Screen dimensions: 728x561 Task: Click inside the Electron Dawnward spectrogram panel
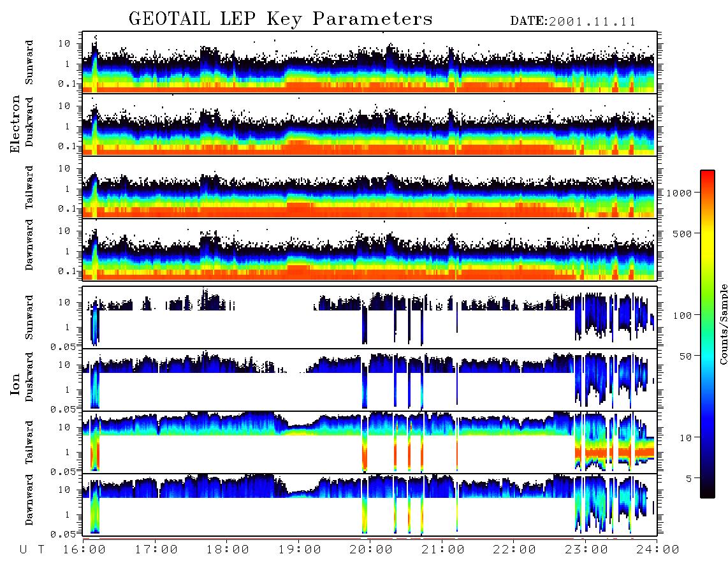tap(370, 249)
